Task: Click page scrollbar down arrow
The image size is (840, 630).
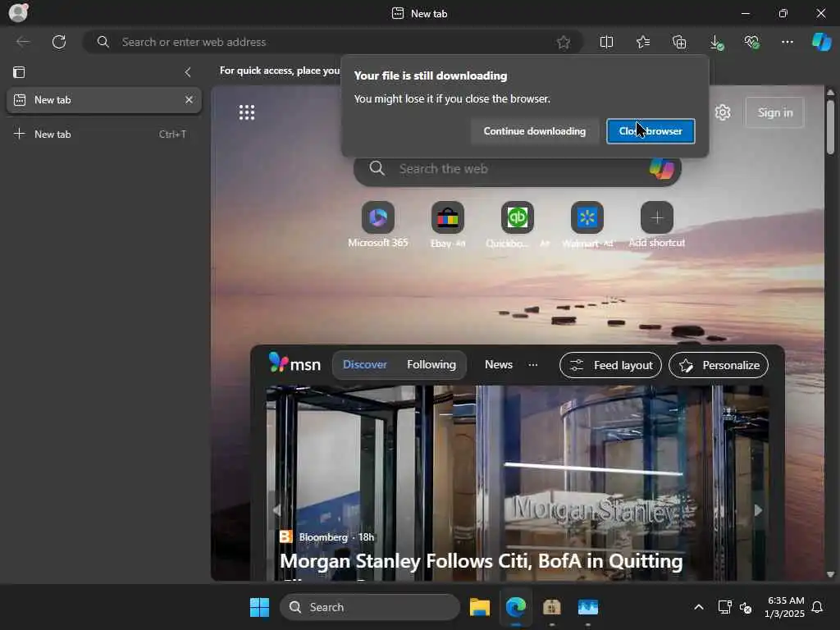Action: pos(830,574)
